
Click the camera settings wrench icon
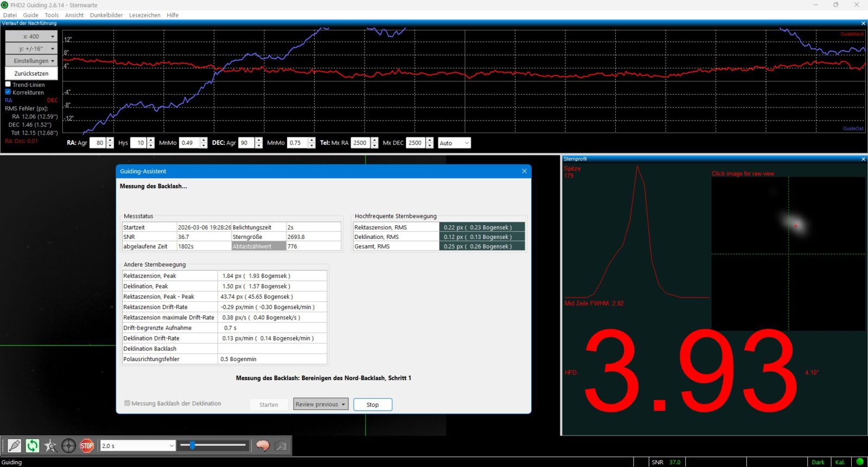280,446
